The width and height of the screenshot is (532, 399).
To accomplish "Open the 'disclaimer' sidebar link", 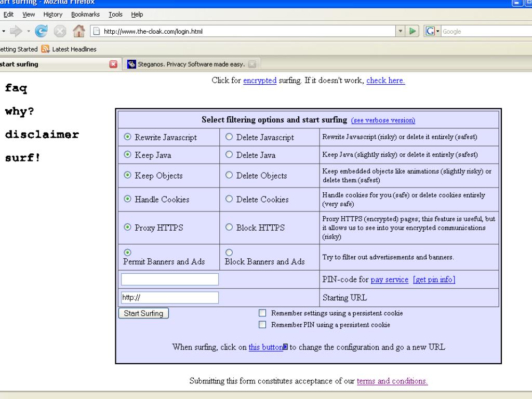I will 42,135.
